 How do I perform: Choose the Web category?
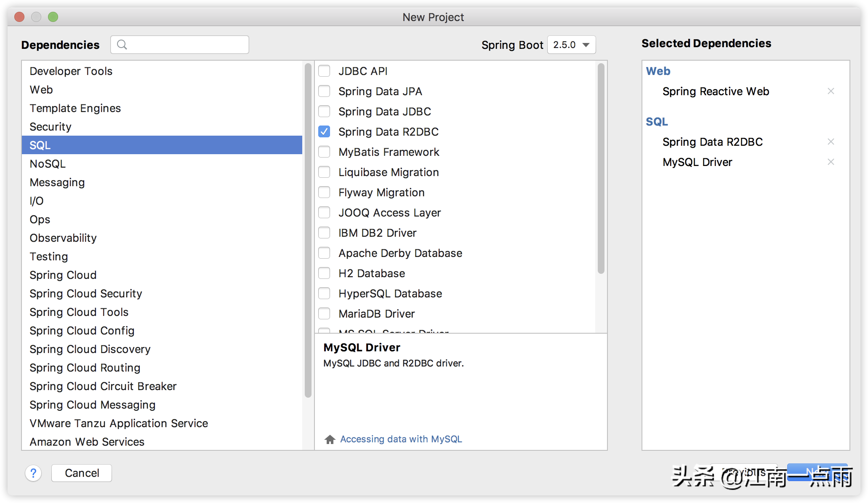[x=162, y=89]
